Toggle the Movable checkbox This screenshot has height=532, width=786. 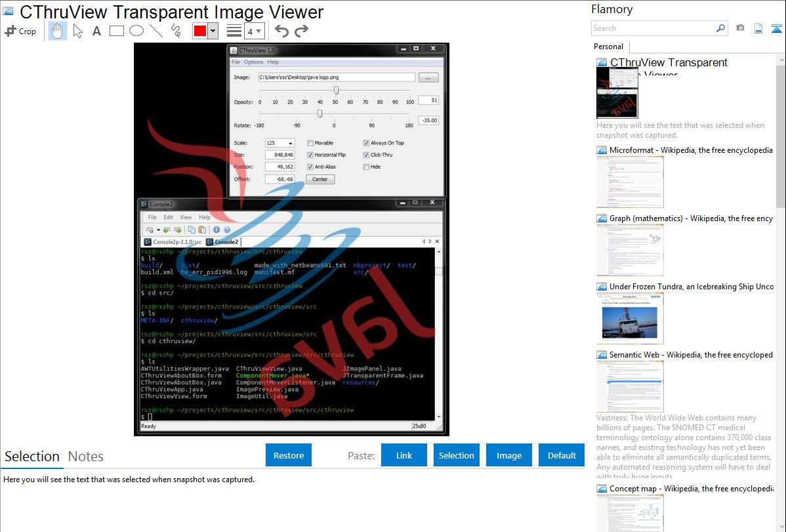(310, 143)
